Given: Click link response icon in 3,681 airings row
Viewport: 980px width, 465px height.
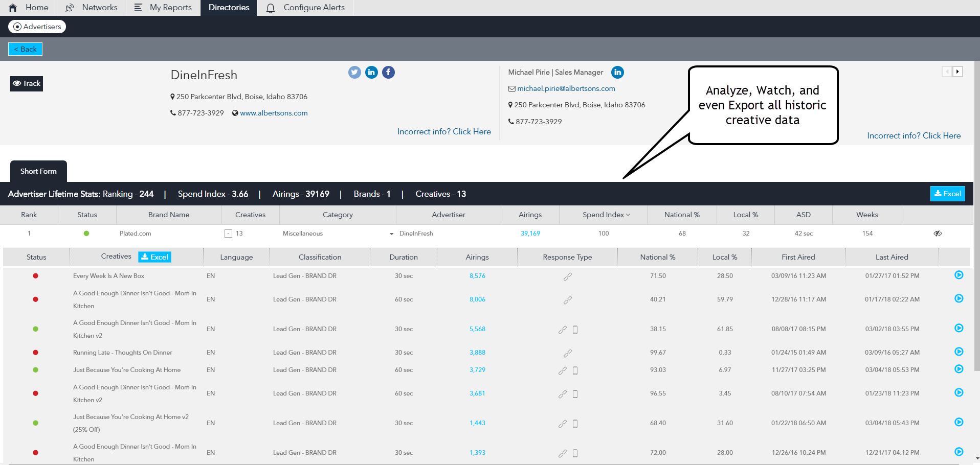Looking at the screenshot, I should 562,394.
